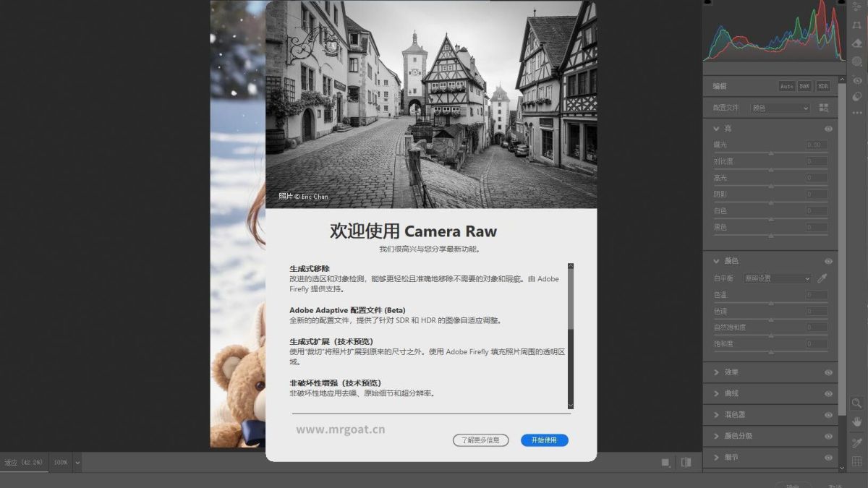Open the red eye removal tool
The width and height of the screenshot is (868, 488).
pyautogui.click(x=857, y=80)
